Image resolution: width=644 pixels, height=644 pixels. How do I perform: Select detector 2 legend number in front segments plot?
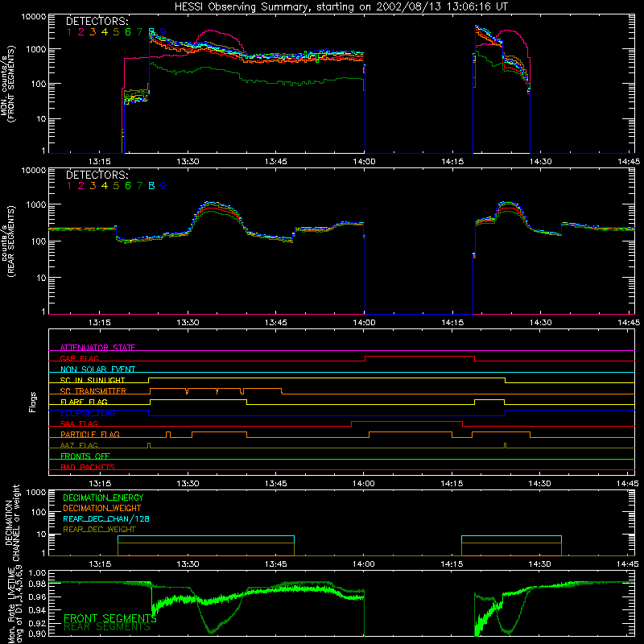81,32
